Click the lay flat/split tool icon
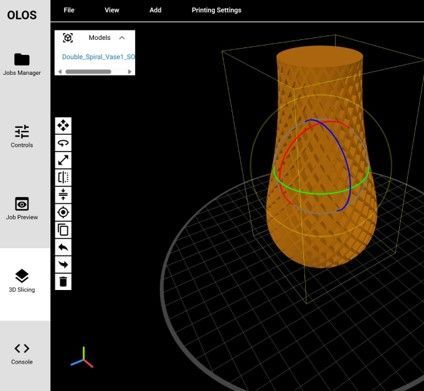The width and height of the screenshot is (424, 391). tap(63, 195)
